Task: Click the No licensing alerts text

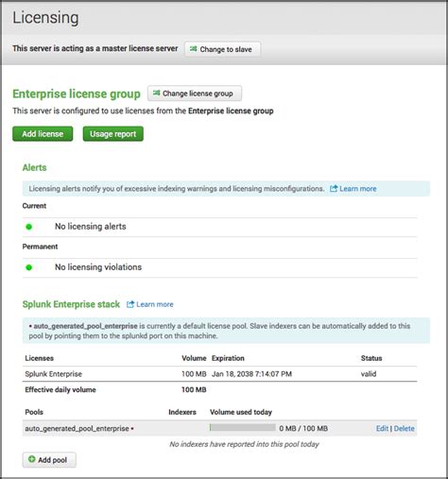Action: (x=91, y=227)
